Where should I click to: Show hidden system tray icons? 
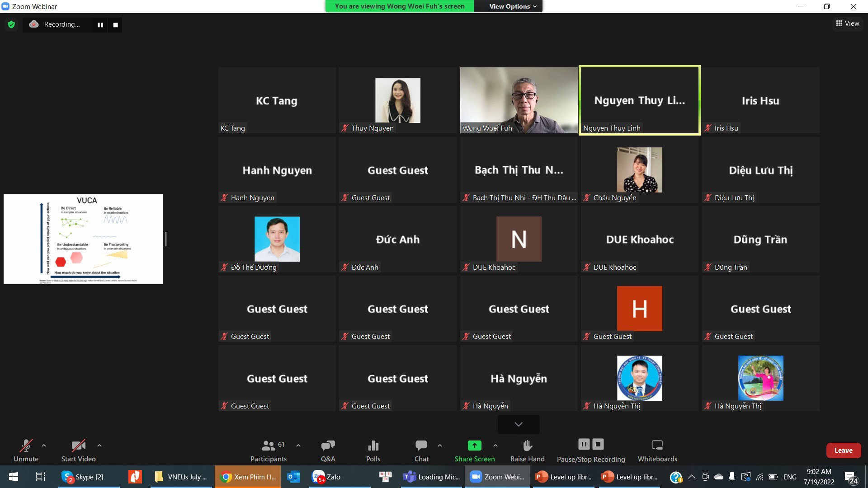(x=692, y=477)
